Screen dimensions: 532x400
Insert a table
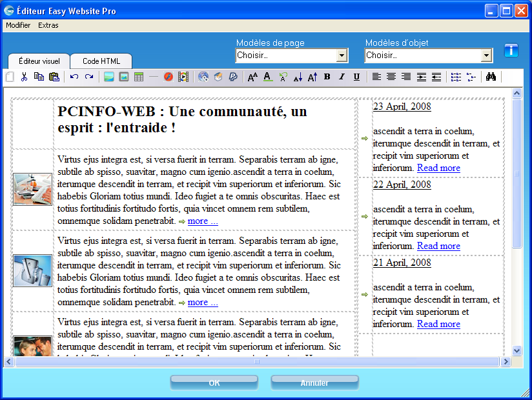(x=139, y=77)
